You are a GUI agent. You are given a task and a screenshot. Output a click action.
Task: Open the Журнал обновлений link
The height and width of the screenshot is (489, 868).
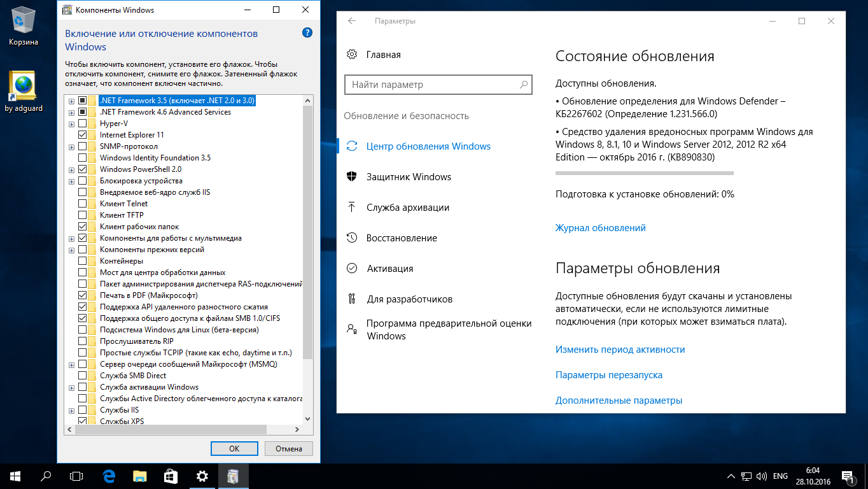[601, 228]
